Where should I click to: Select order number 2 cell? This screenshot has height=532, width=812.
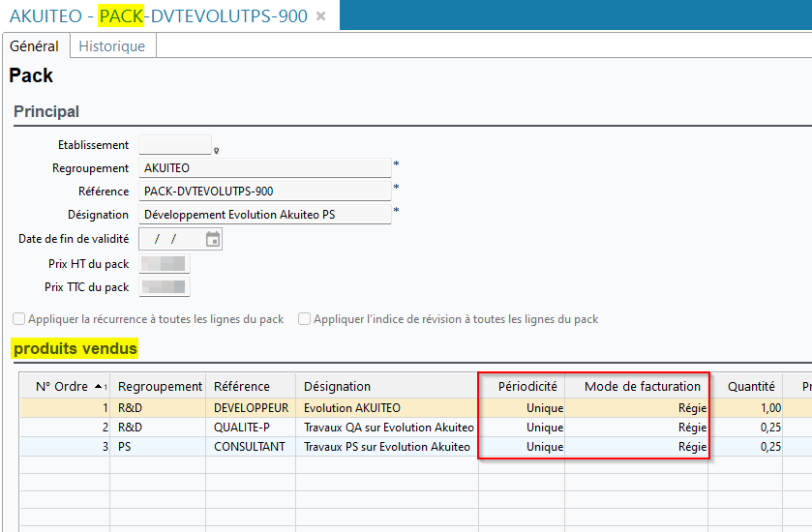pos(65,427)
